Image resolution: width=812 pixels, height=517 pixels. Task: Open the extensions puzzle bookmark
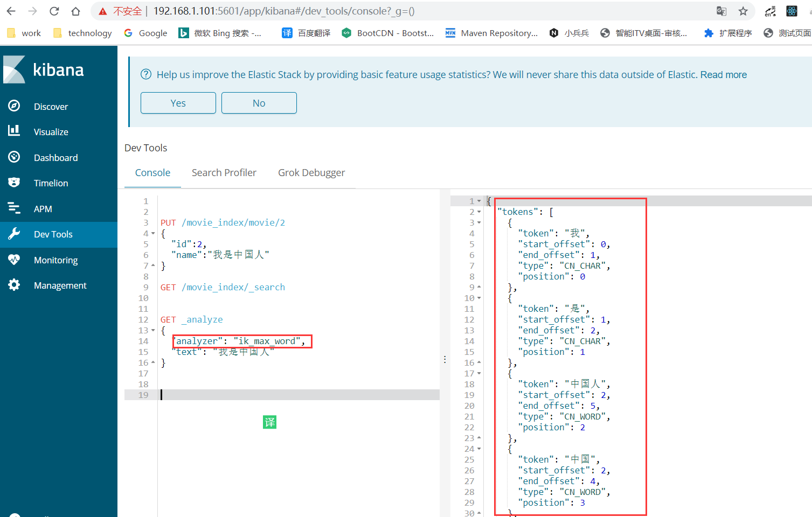(x=728, y=33)
